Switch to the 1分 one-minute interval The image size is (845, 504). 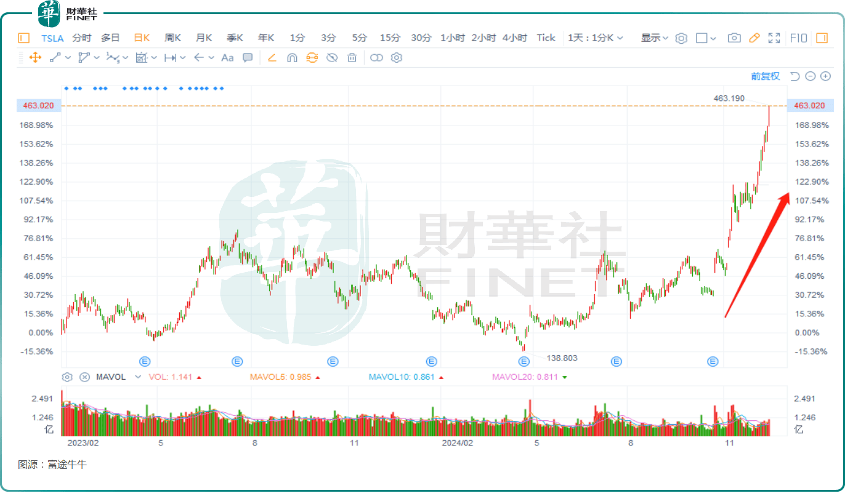297,38
